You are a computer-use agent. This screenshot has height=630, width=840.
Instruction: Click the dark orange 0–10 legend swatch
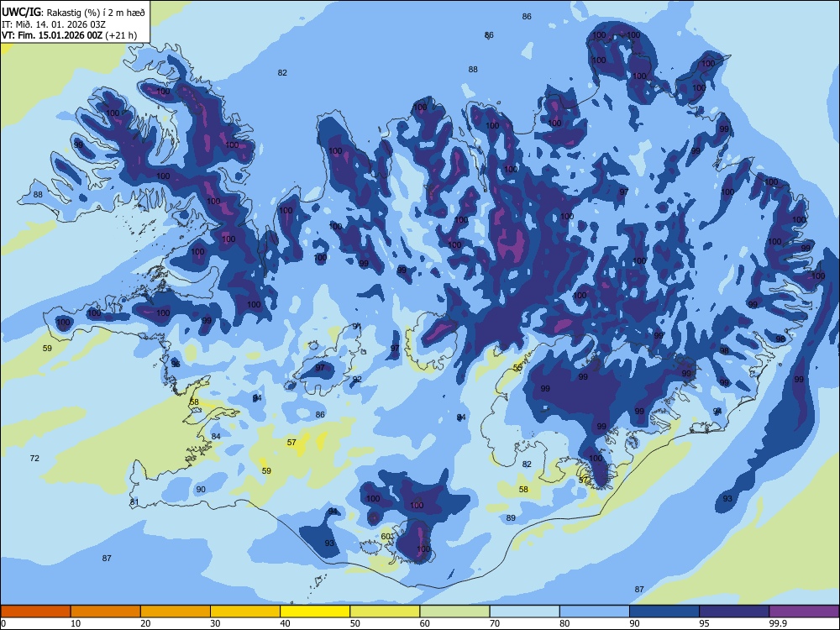(x=35, y=612)
